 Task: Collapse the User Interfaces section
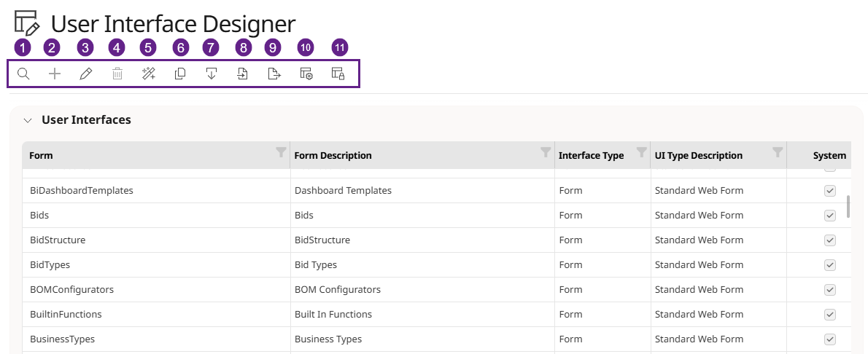28,121
